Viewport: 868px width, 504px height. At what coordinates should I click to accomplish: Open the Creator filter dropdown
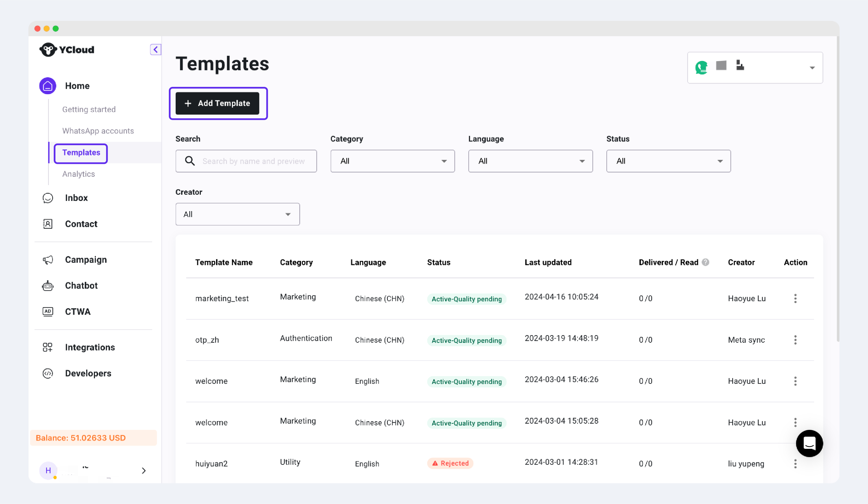(237, 214)
